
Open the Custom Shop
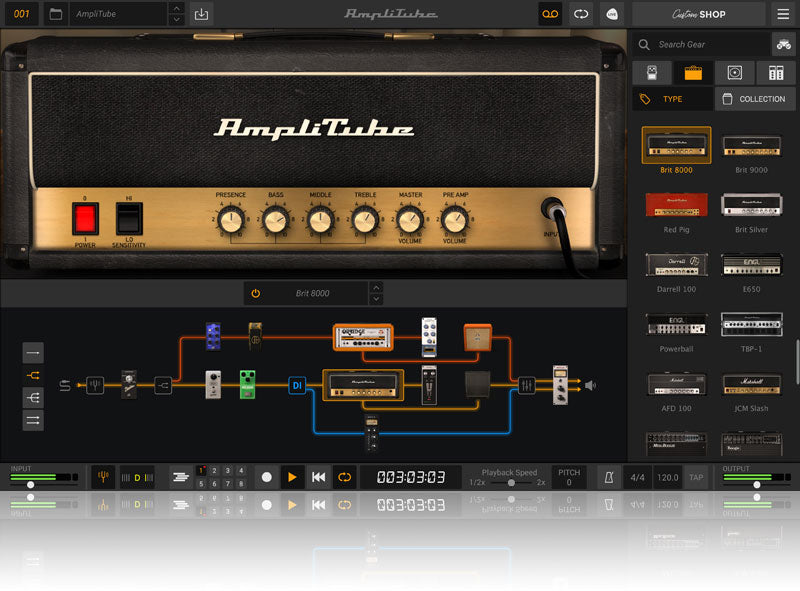click(698, 14)
